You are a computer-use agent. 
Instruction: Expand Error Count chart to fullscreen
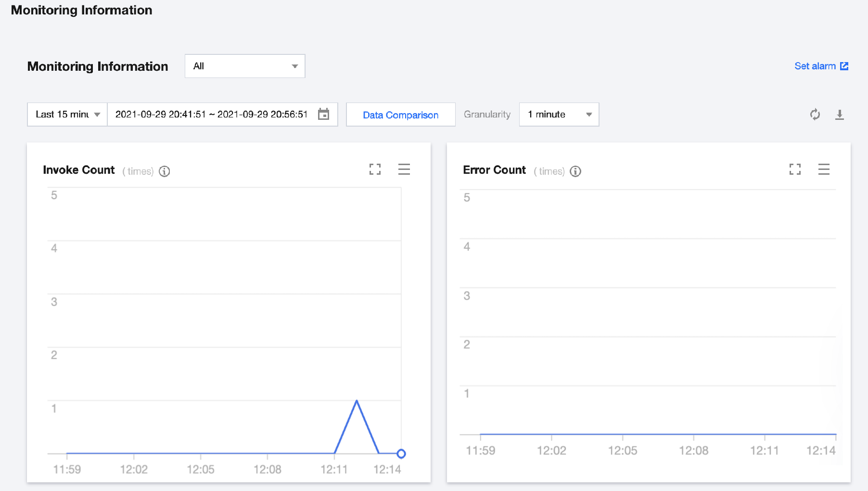pos(795,169)
